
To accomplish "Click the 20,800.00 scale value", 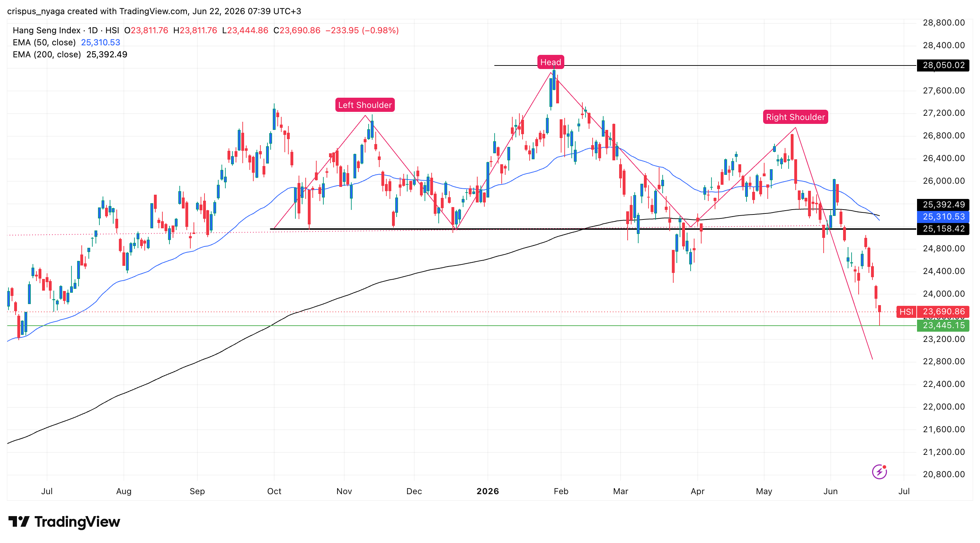I will pos(944,475).
